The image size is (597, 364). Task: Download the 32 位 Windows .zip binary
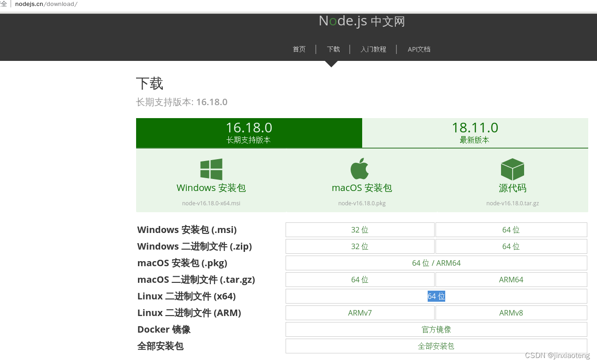pos(360,246)
